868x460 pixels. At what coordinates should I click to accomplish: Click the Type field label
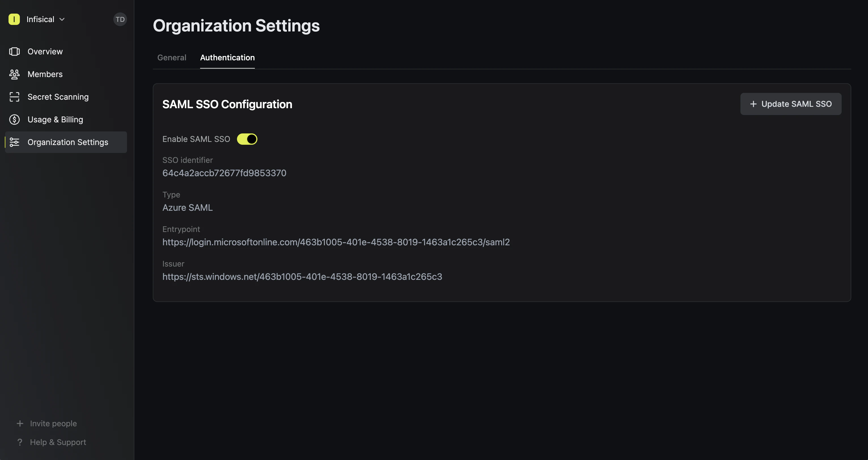click(x=171, y=195)
